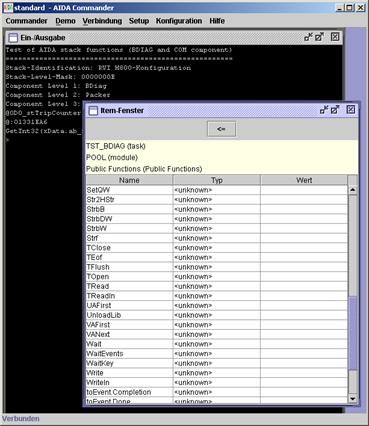Click the Typ cell of the SetQW row
Viewport: 369px width, 426px height.
[x=217, y=190]
